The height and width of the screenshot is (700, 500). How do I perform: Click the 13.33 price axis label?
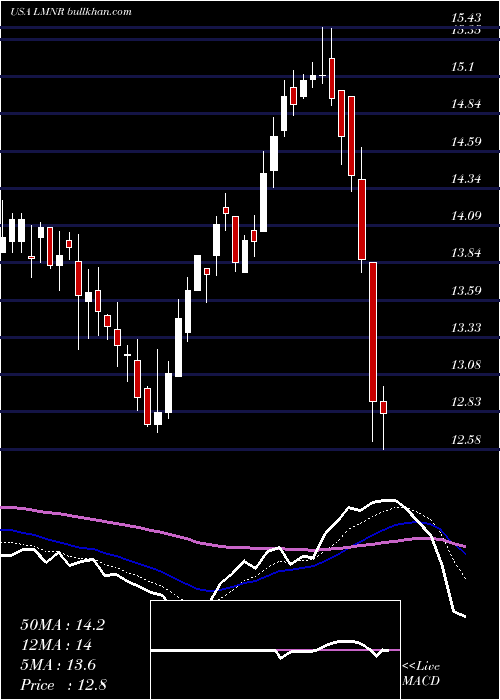466,328
